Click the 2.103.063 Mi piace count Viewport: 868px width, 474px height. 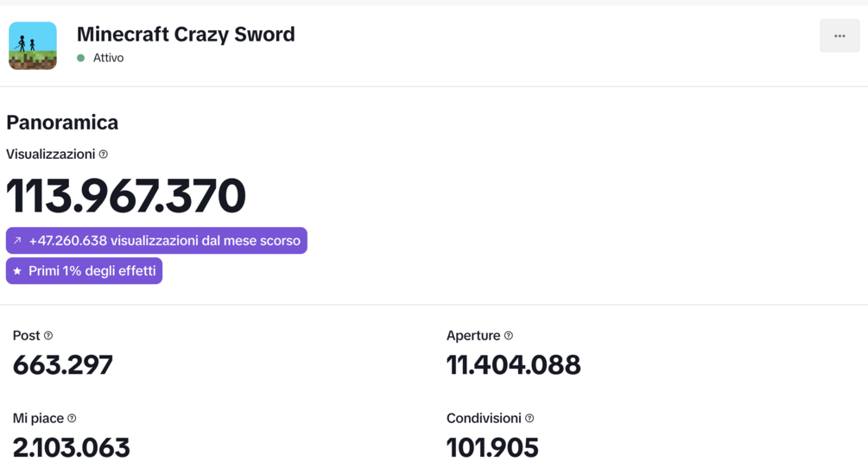point(72,448)
